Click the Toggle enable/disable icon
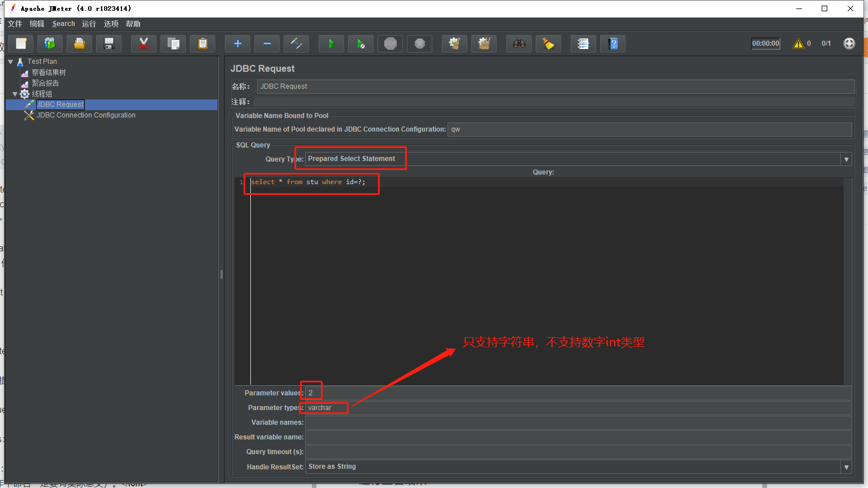The width and height of the screenshot is (868, 488). tap(297, 43)
